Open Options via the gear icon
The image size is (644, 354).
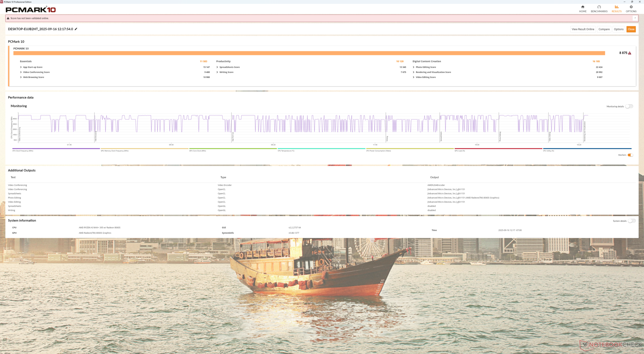coord(631,7)
